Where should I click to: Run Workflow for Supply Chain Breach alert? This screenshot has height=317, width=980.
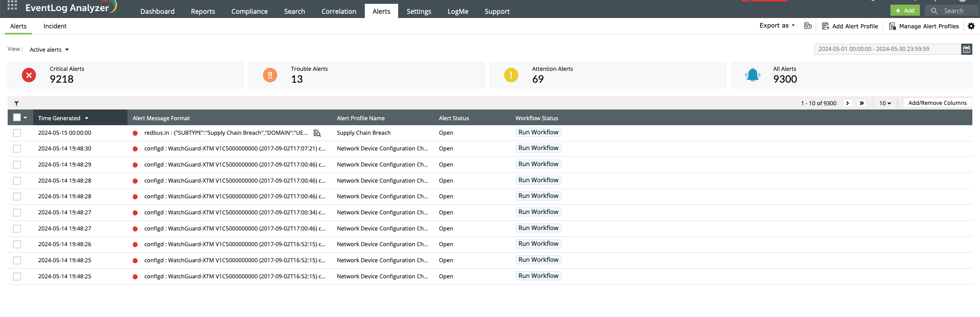coord(538,132)
